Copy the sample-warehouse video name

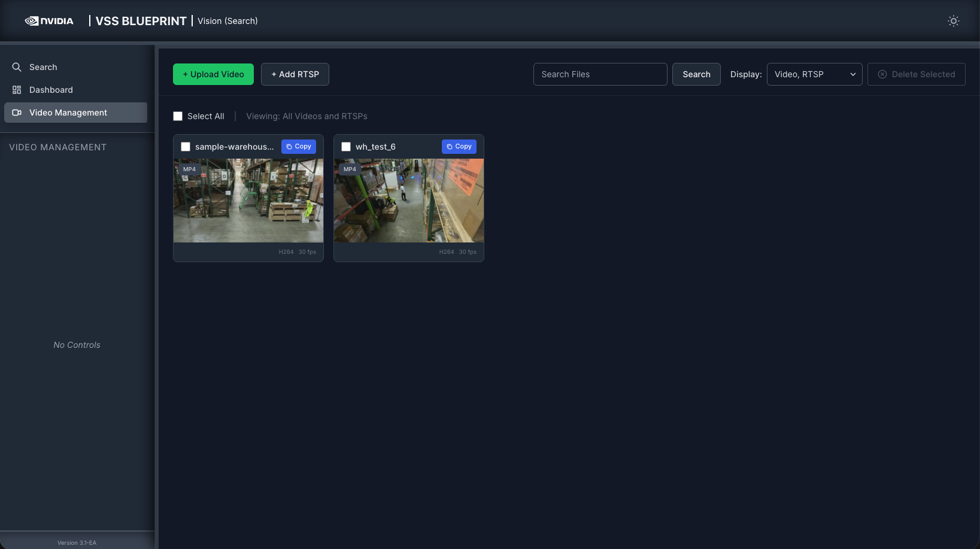(298, 147)
